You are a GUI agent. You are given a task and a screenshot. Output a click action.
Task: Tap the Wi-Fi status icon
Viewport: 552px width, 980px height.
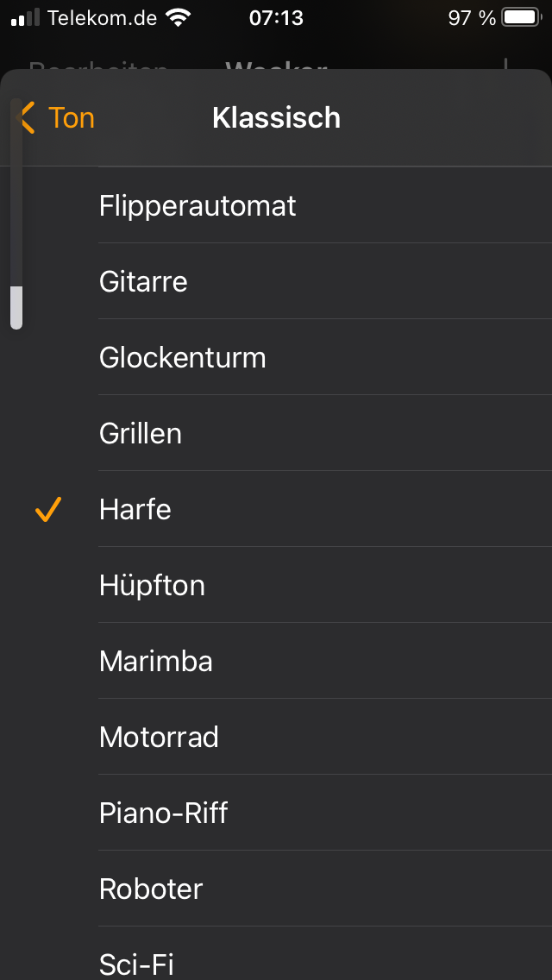click(179, 17)
